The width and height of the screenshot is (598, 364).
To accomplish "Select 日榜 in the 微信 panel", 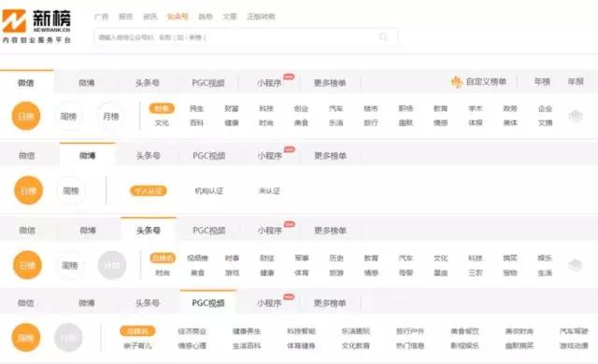I will point(26,116).
